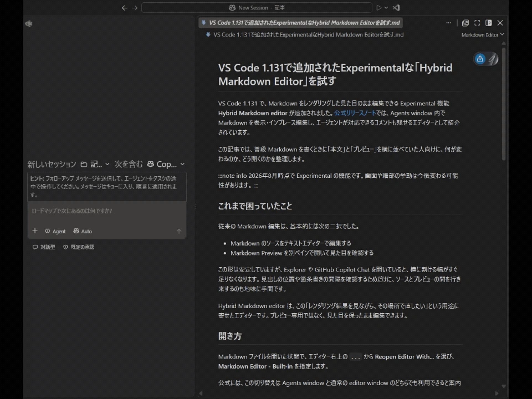
Task: Click the scroll up arrow of the editor
Action: (504, 43)
